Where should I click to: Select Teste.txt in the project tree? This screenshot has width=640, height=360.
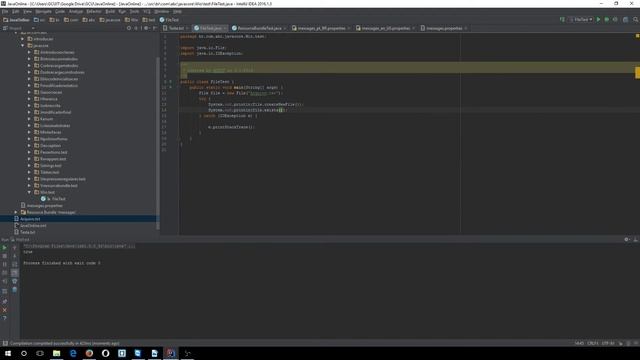click(x=25, y=232)
